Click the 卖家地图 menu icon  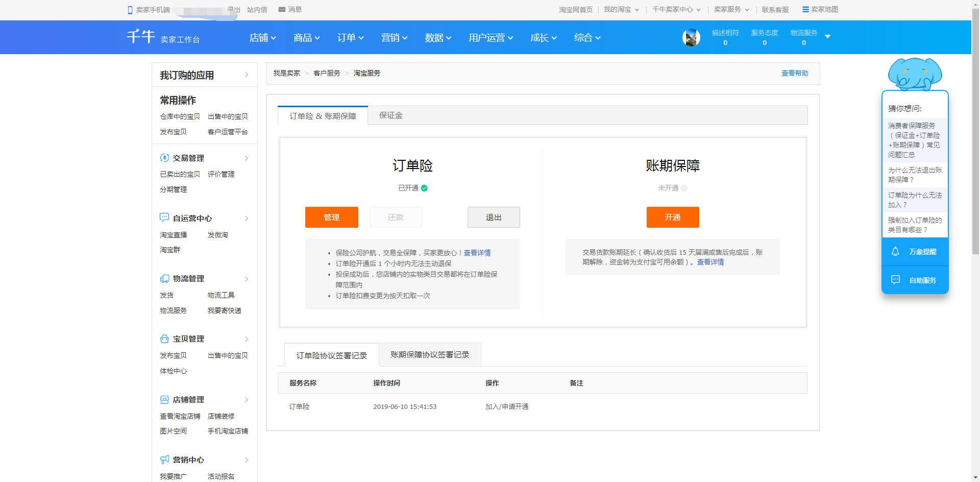click(x=805, y=9)
